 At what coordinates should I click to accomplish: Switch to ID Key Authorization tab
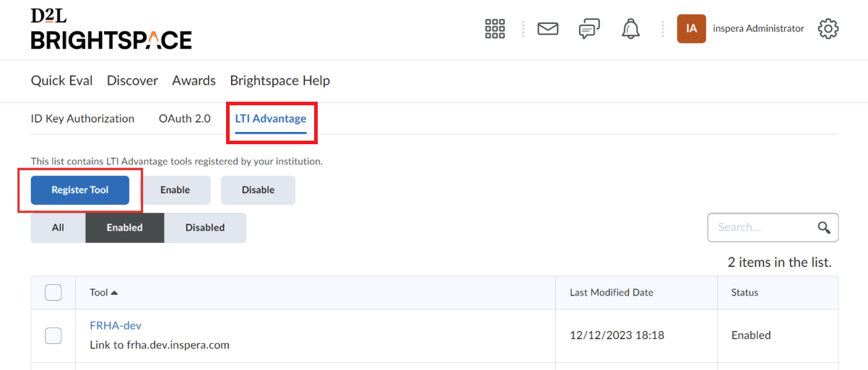pyautogui.click(x=82, y=118)
